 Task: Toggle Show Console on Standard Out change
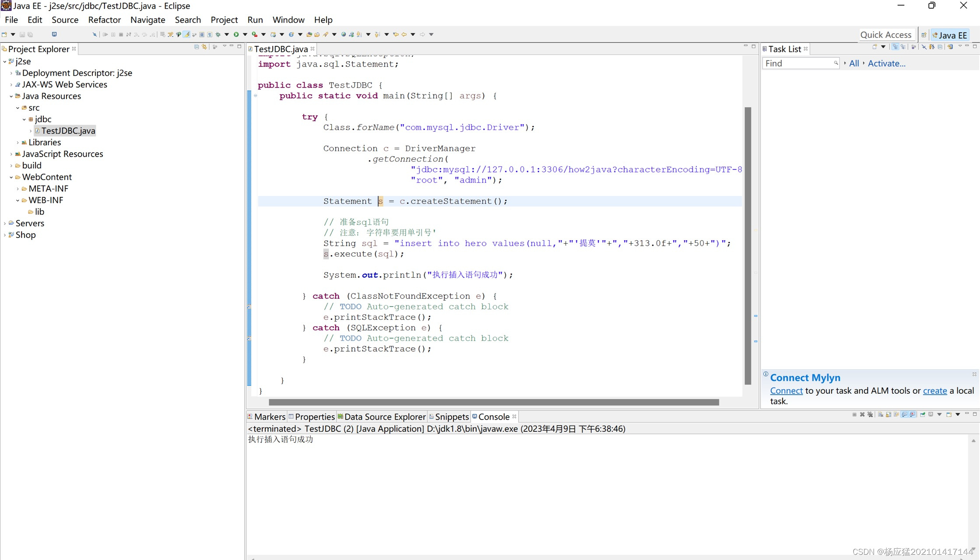click(x=904, y=414)
